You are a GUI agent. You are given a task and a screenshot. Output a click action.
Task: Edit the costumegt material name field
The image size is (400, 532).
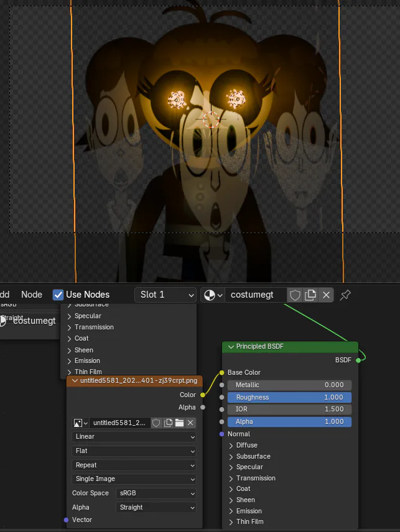(x=256, y=295)
